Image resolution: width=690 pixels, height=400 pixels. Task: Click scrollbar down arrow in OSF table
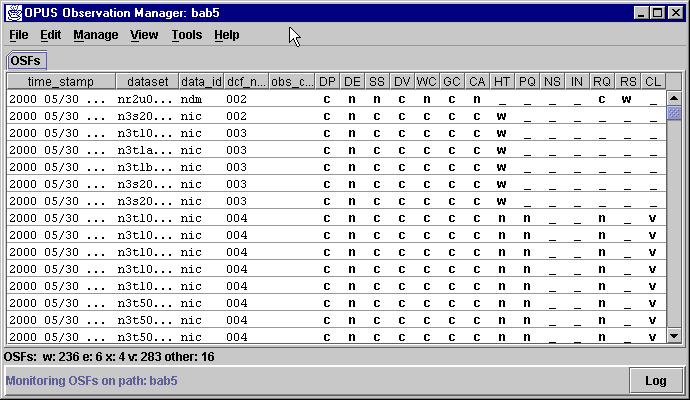[674, 336]
